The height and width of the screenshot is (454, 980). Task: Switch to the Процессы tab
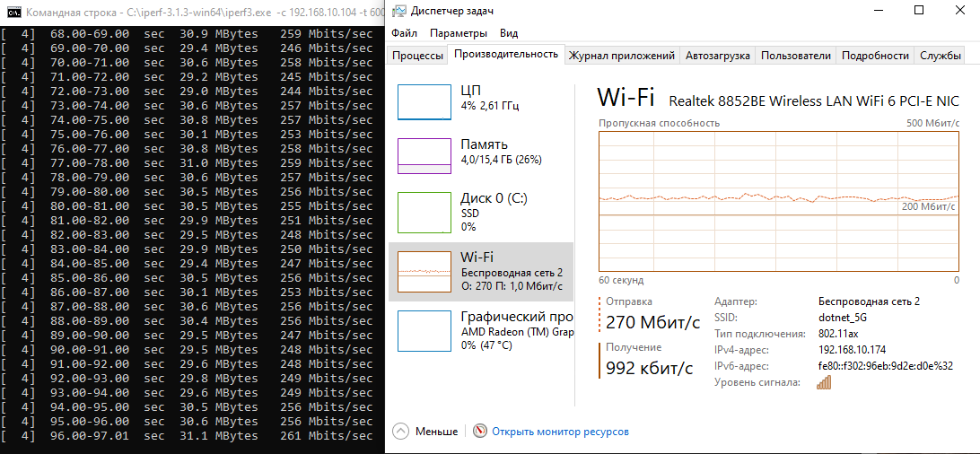pyautogui.click(x=418, y=56)
